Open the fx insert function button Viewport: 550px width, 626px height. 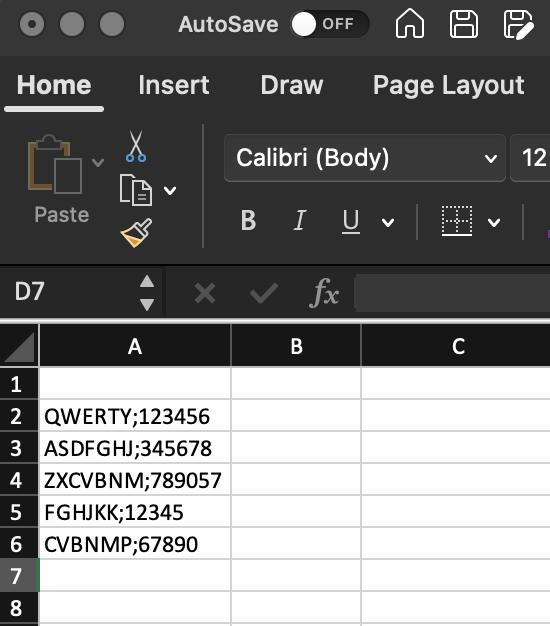[324, 293]
